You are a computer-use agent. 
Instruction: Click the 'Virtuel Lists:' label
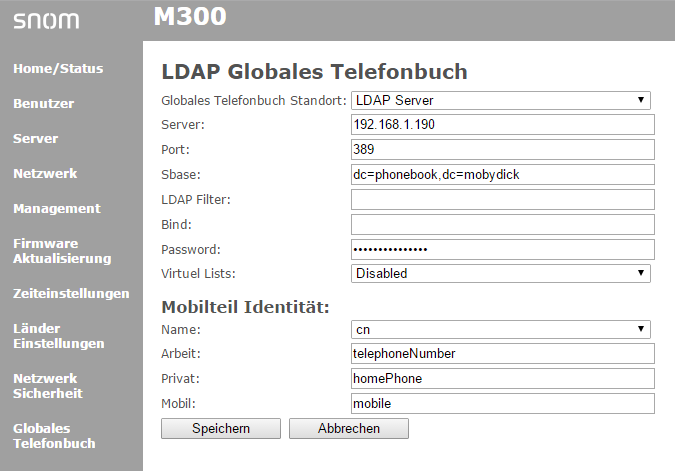point(198,274)
